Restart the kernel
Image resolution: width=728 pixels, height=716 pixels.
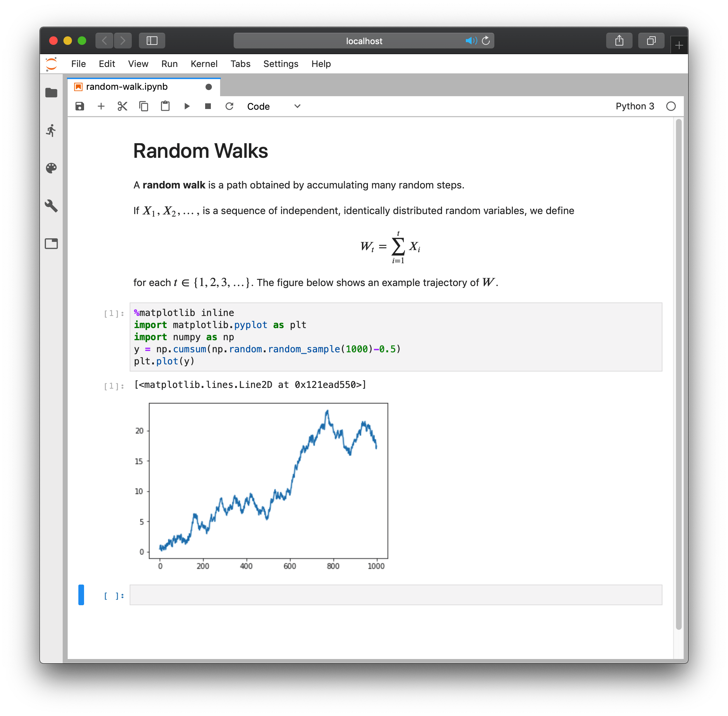[x=229, y=107]
